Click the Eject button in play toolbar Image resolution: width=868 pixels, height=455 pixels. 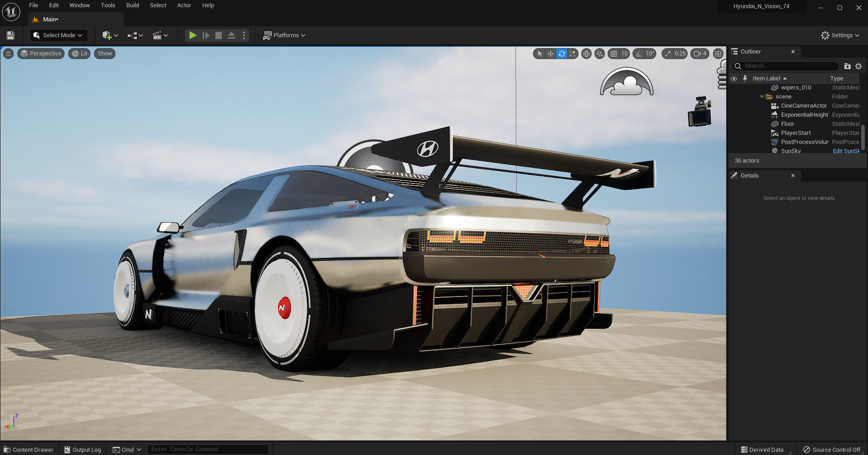(x=231, y=35)
